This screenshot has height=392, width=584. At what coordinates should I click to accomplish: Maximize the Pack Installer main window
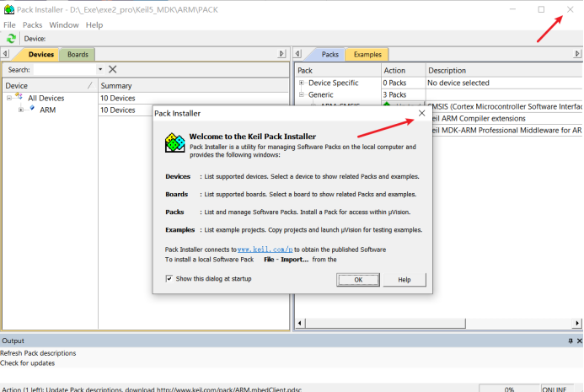[541, 9]
